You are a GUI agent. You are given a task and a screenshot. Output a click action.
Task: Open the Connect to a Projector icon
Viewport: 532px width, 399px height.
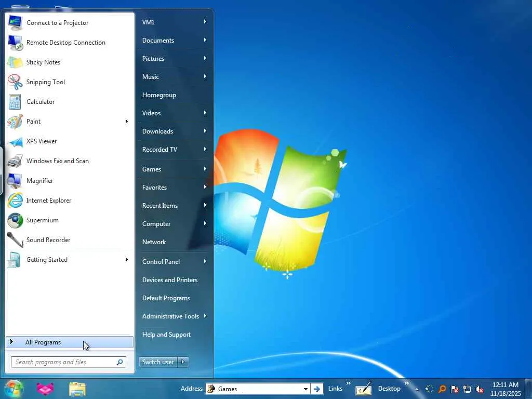(15, 23)
